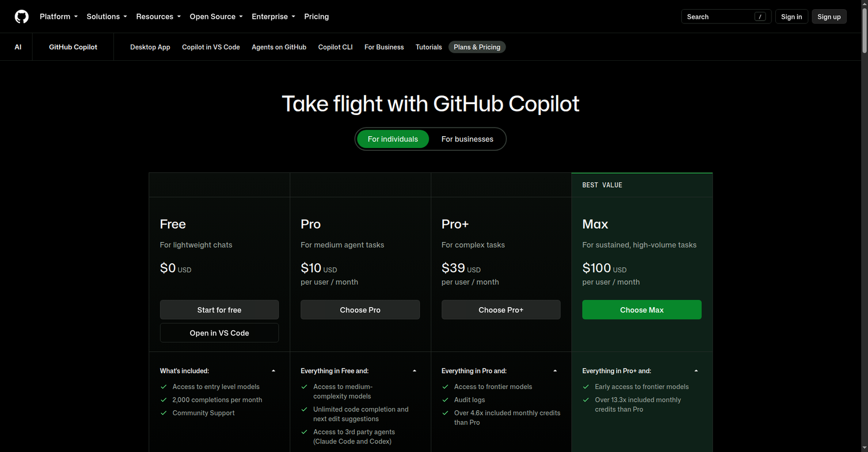Click the $39 Pro+ plan price

pos(454,268)
